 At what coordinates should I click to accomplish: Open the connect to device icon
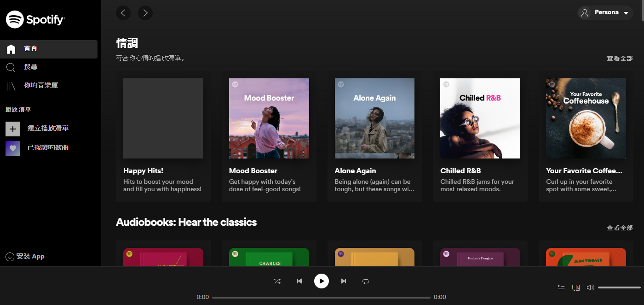575,287
